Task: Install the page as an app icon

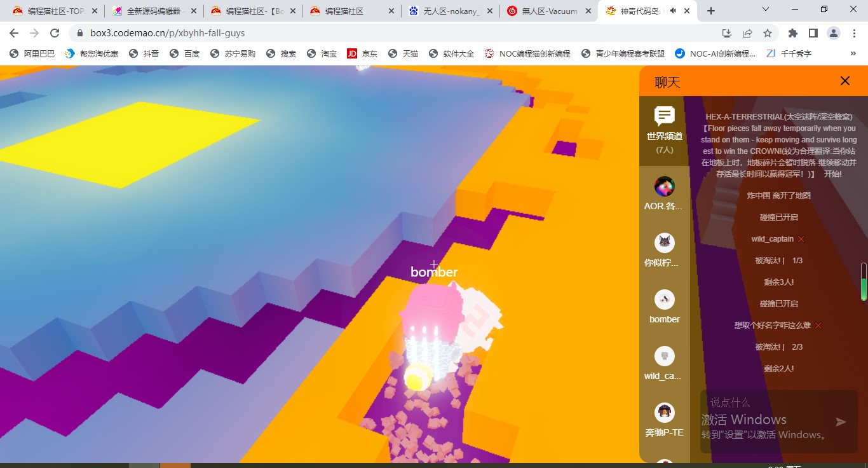Action: (727, 33)
